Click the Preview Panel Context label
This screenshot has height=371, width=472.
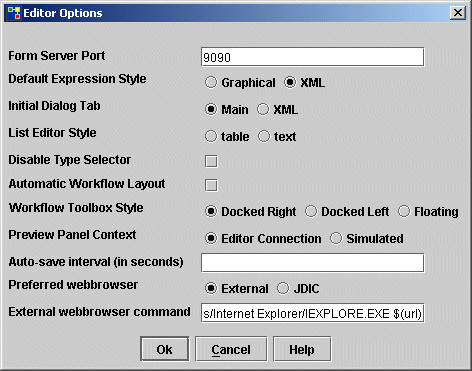pyautogui.click(x=72, y=235)
